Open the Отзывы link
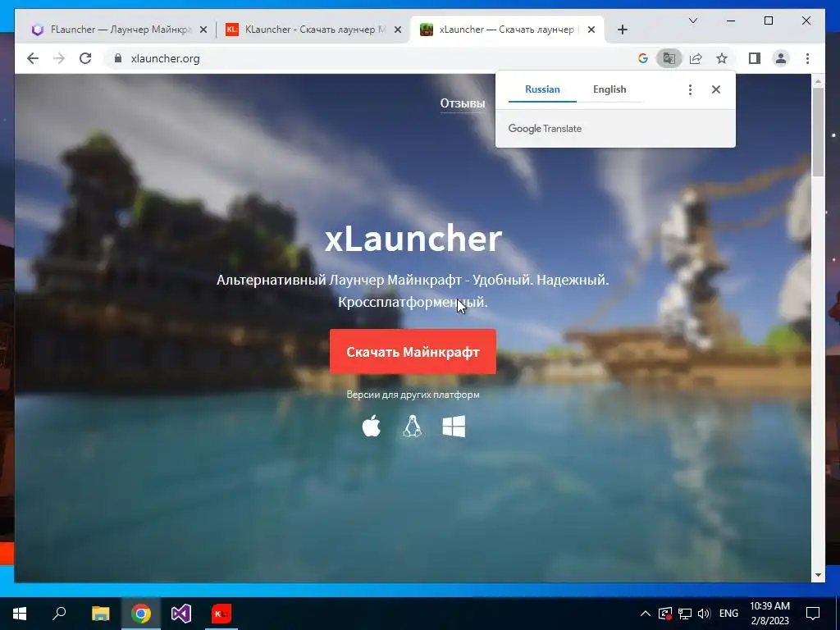This screenshot has height=630, width=840. 463,103
